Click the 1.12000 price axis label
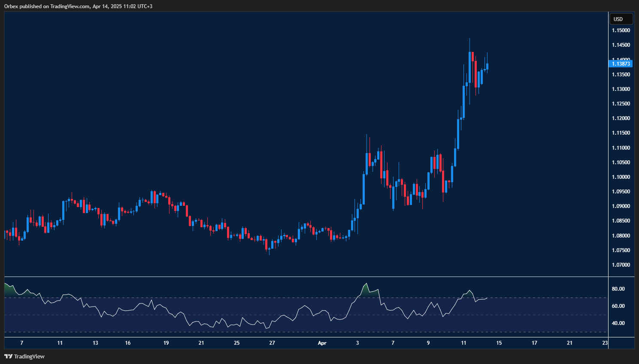The width and height of the screenshot is (639, 364). pyautogui.click(x=621, y=118)
